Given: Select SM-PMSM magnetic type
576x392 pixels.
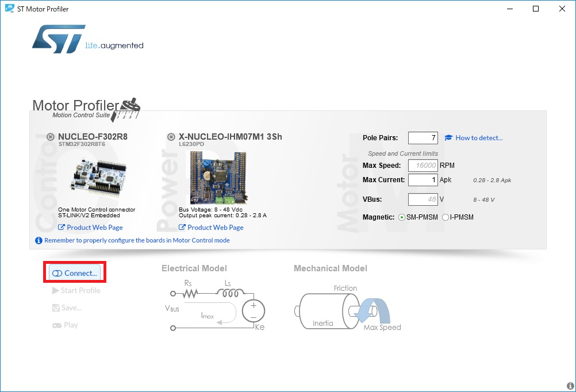Looking at the screenshot, I should pyautogui.click(x=402, y=217).
